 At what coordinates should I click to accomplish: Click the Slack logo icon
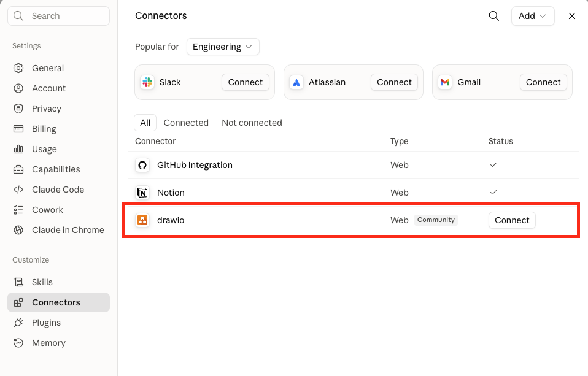[147, 82]
